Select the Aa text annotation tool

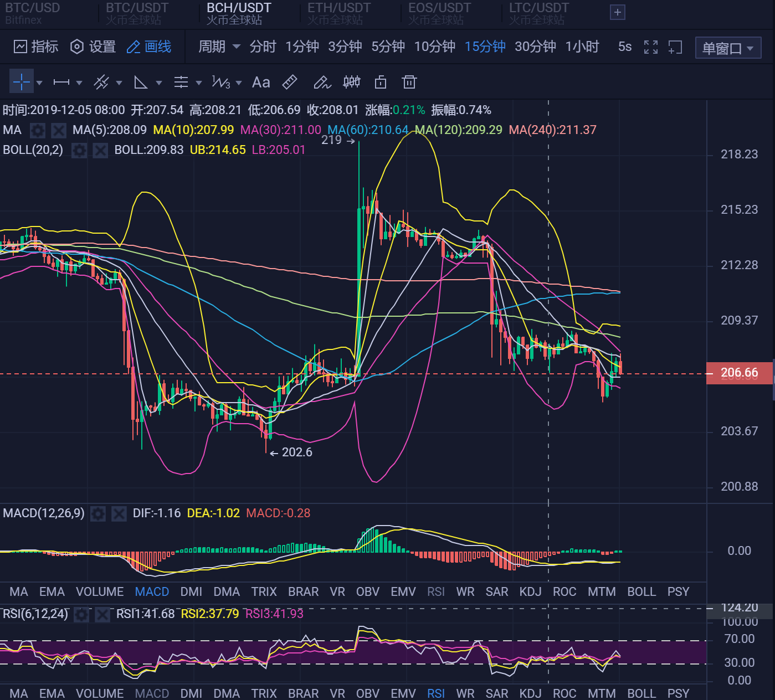[261, 82]
